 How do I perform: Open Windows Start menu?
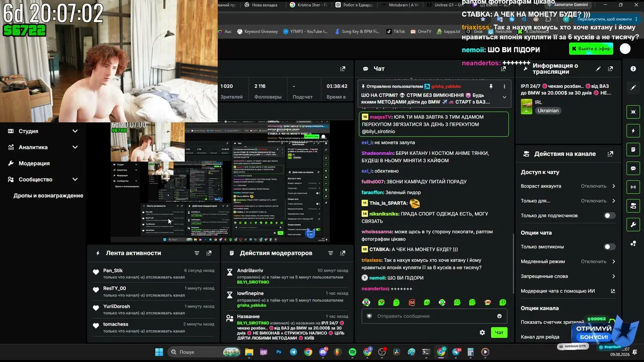pos(159,352)
